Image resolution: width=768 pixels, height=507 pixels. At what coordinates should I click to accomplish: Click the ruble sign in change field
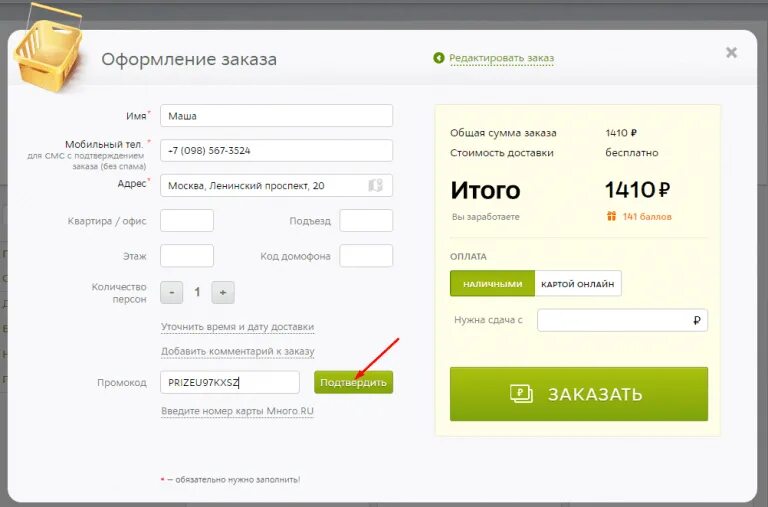coord(697,320)
